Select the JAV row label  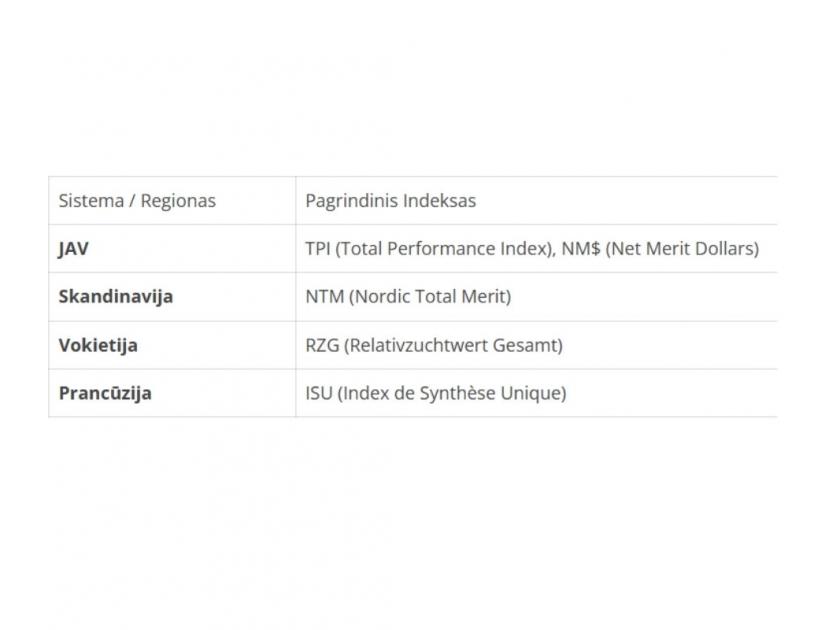[74, 249]
